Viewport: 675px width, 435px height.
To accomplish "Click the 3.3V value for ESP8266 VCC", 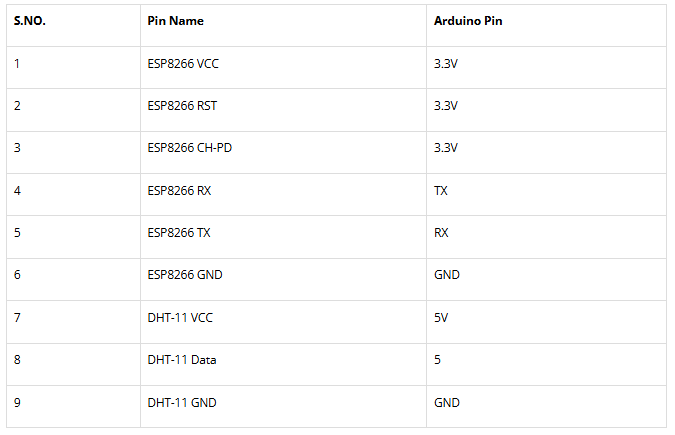I will point(446,64).
